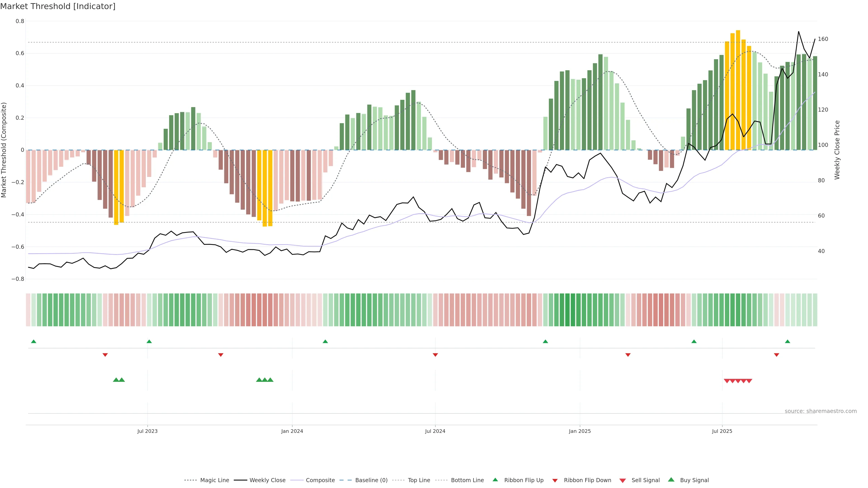868x488 pixels.
Task: Click the Ribbon Flip Up legend triangle
Action: (x=495, y=480)
